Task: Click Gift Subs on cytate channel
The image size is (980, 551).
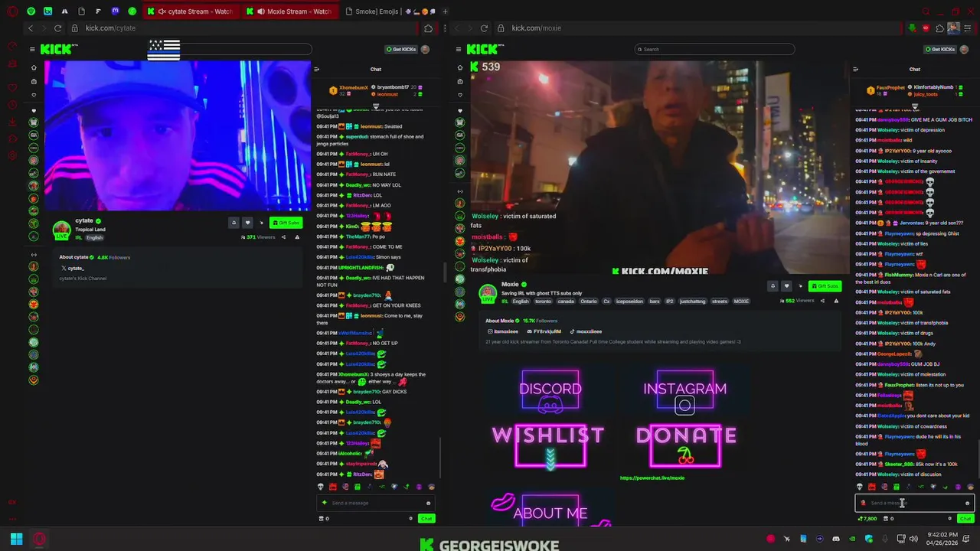Action: [x=286, y=223]
